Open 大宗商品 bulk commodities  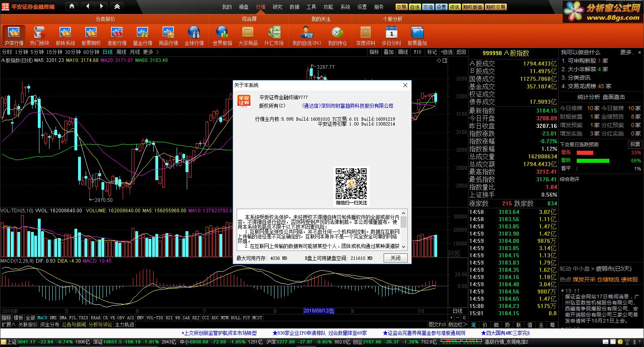(248, 36)
